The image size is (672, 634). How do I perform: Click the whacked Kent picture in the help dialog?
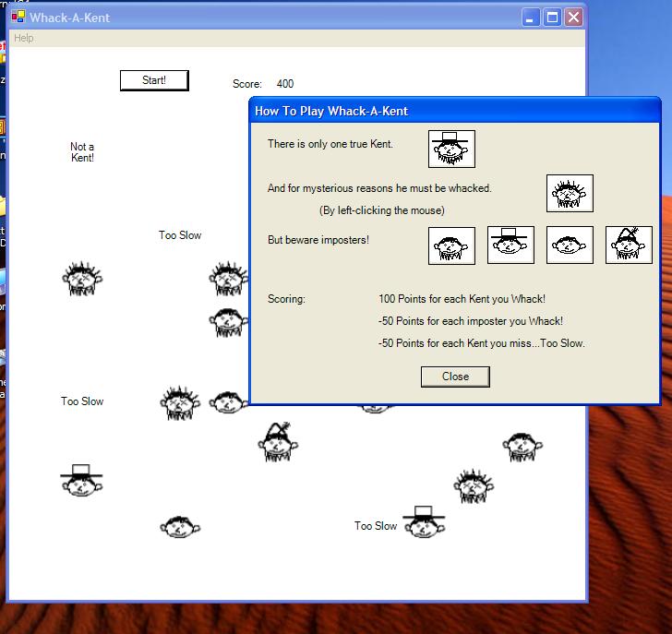point(570,193)
